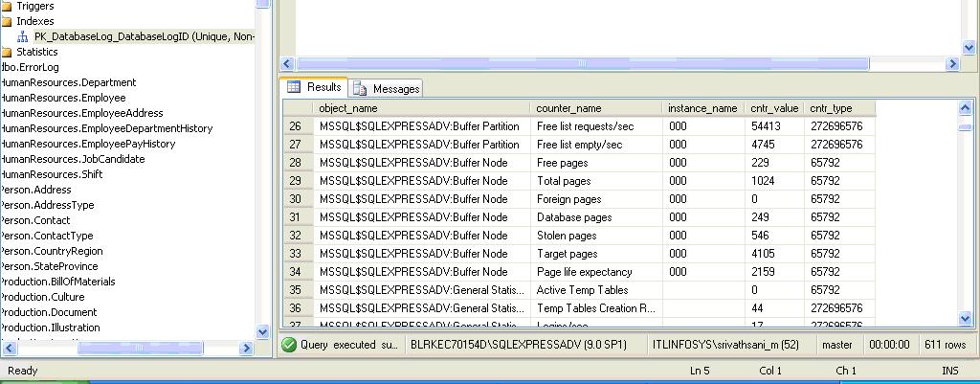Select HumanResources.EmployeePayHistory table

click(x=87, y=144)
